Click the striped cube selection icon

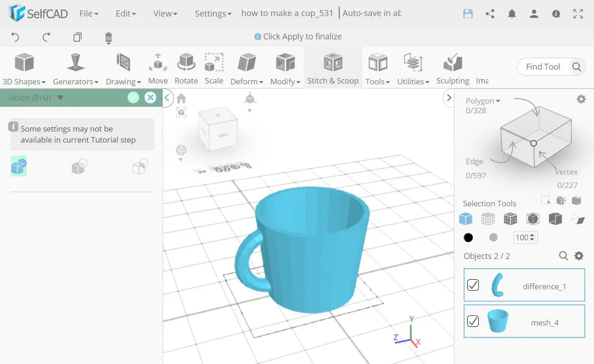click(x=577, y=200)
